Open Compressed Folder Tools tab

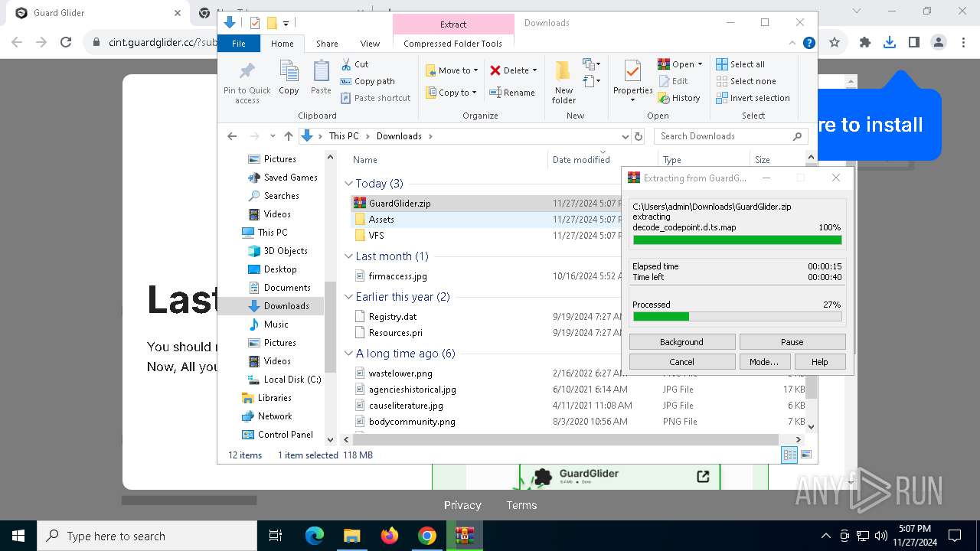pos(452,44)
